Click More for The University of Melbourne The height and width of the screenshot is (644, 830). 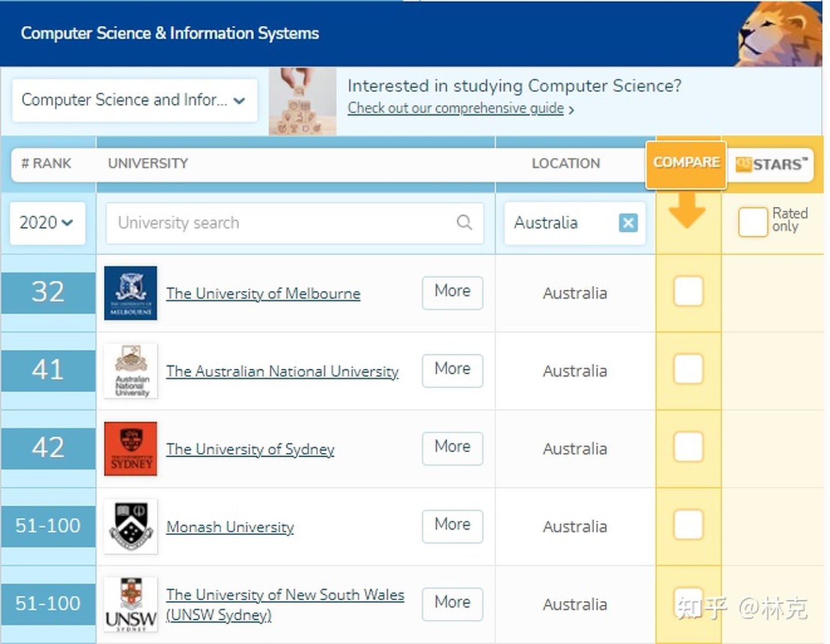click(x=452, y=293)
